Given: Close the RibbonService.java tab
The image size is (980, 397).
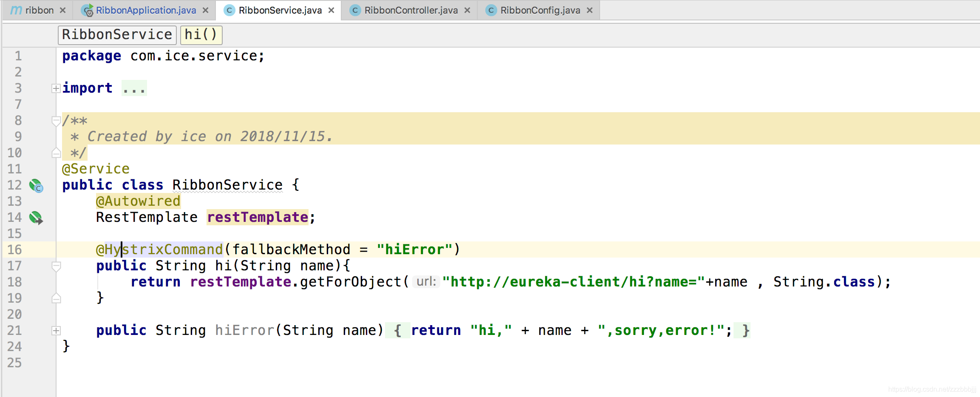Looking at the screenshot, I should 331,10.
